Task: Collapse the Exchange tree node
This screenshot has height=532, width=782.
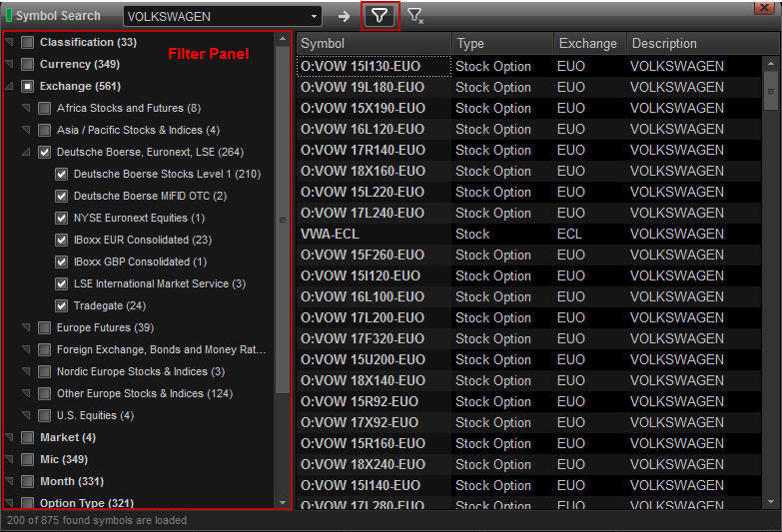Action: pyautogui.click(x=9, y=86)
